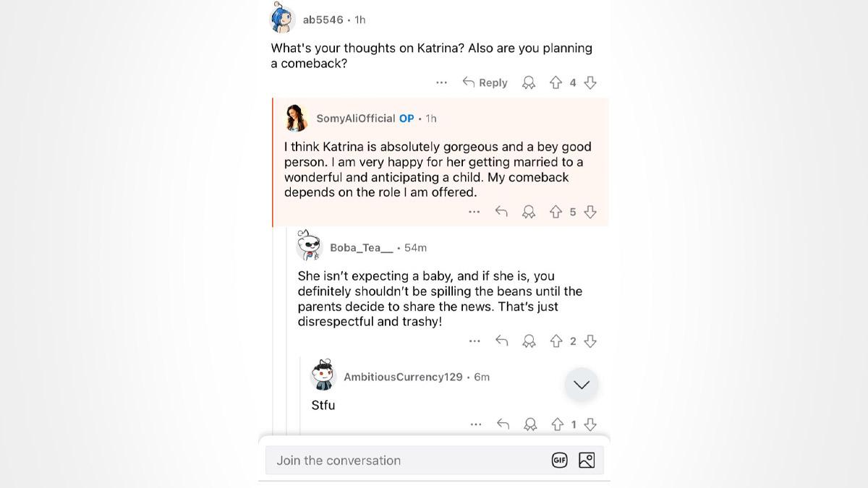Reply arrow on SomyAliOfficial's comment

point(501,212)
